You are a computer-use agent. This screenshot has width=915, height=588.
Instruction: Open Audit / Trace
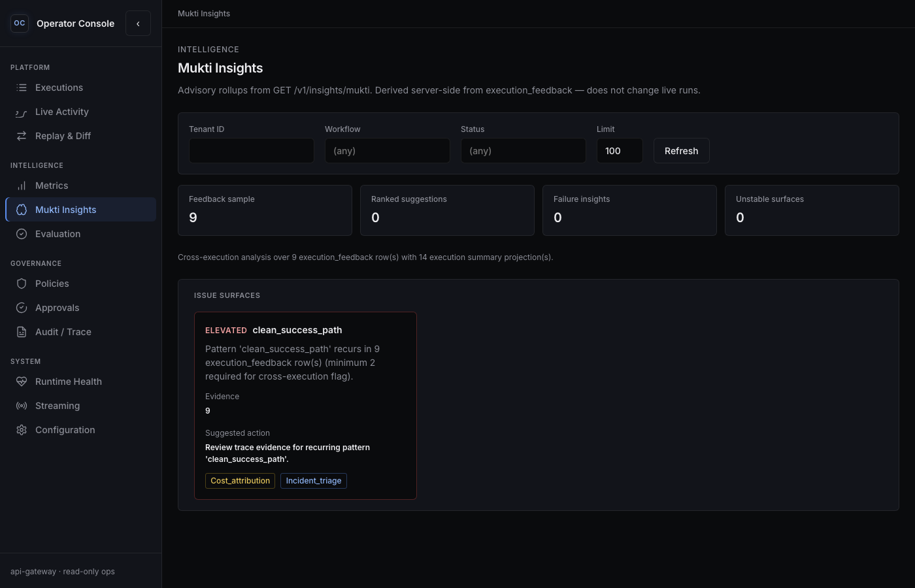(x=81, y=332)
